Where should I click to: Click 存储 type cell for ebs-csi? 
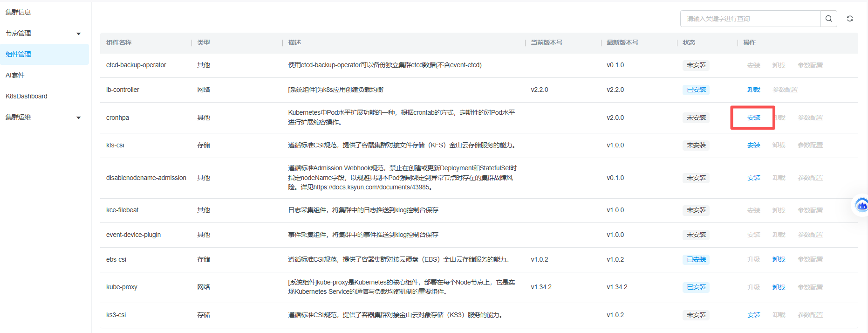204,259
